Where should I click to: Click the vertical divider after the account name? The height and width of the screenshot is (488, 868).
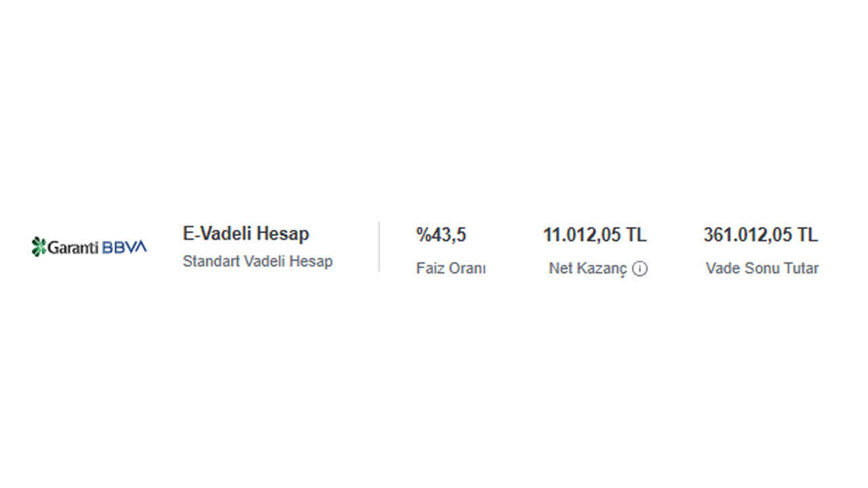[x=379, y=247]
